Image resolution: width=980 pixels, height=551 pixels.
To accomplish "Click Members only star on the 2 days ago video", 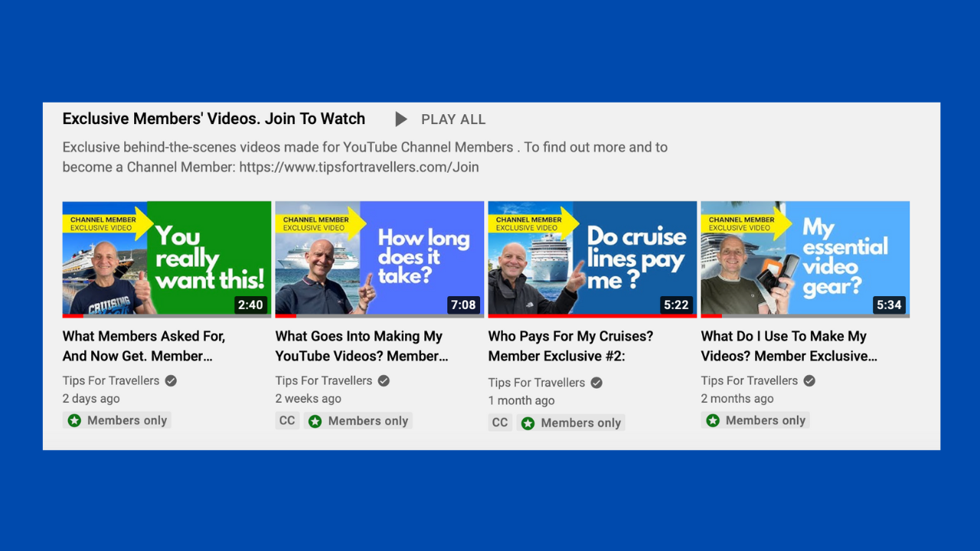I will pyautogui.click(x=74, y=420).
